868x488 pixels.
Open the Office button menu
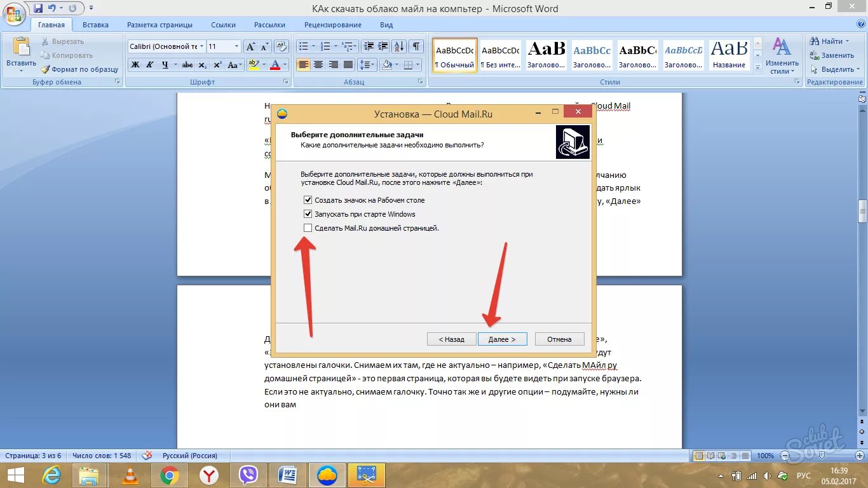(14, 14)
